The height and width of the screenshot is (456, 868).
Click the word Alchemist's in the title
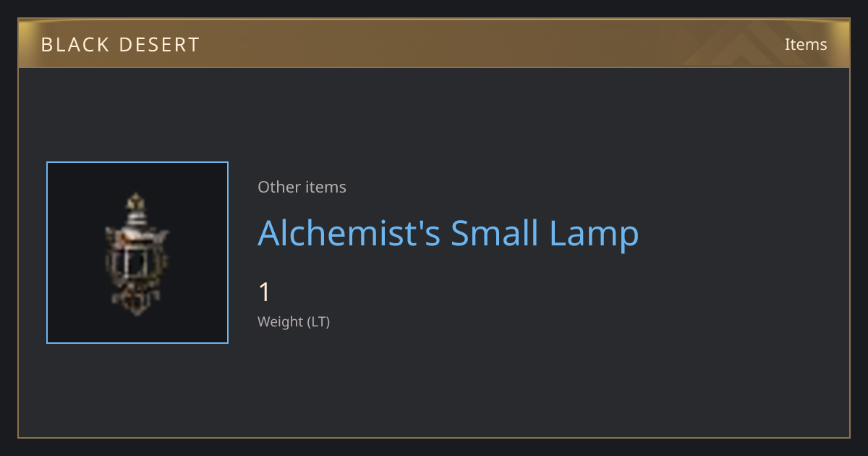[x=349, y=233]
